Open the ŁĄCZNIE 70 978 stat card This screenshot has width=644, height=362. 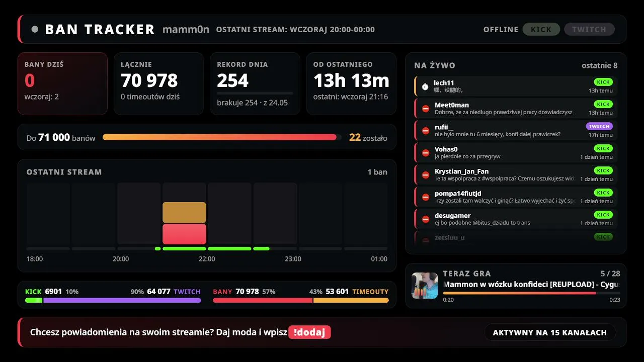158,84
